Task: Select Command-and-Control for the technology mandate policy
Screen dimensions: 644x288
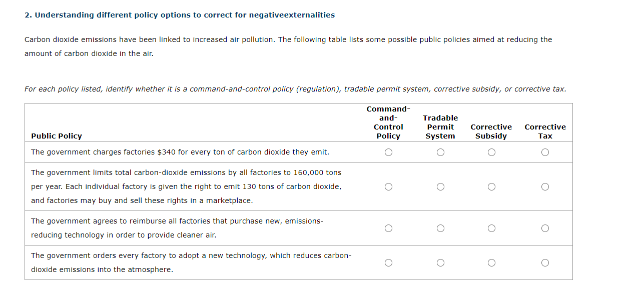Action: tap(389, 262)
